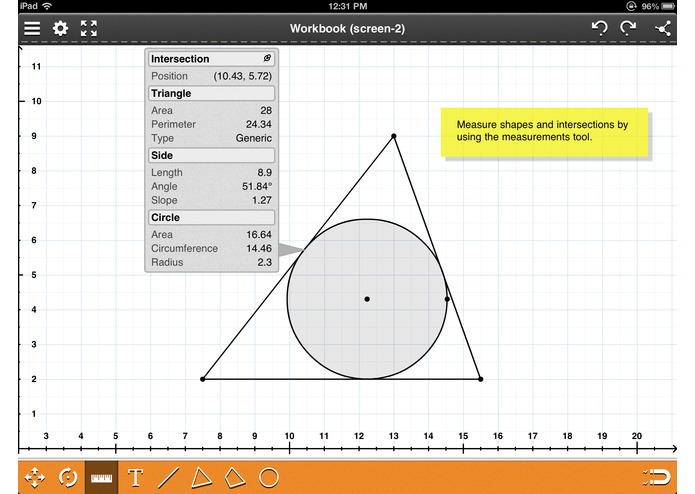Select the triangle shape tool
The image size is (695, 494).
coord(201,478)
